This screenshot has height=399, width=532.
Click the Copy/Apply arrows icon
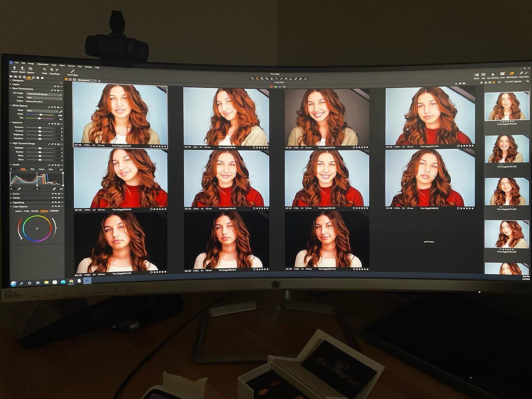pyautogui.click(x=524, y=73)
